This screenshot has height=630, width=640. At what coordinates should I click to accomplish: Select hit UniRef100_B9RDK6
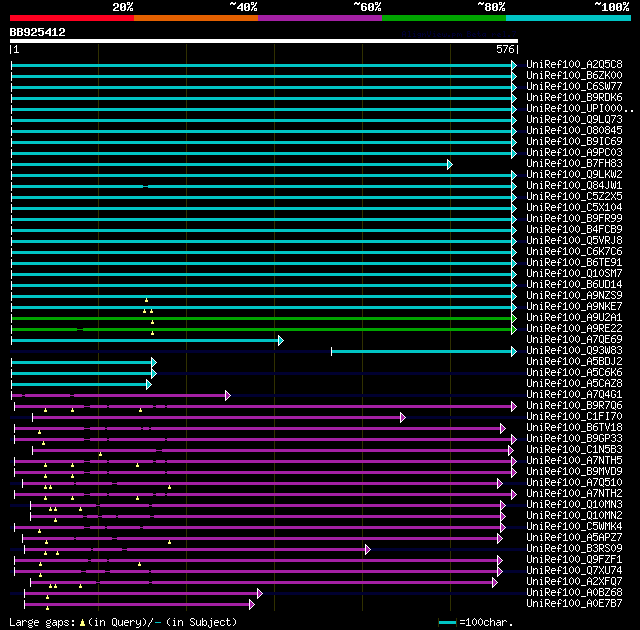tap(574, 98)
